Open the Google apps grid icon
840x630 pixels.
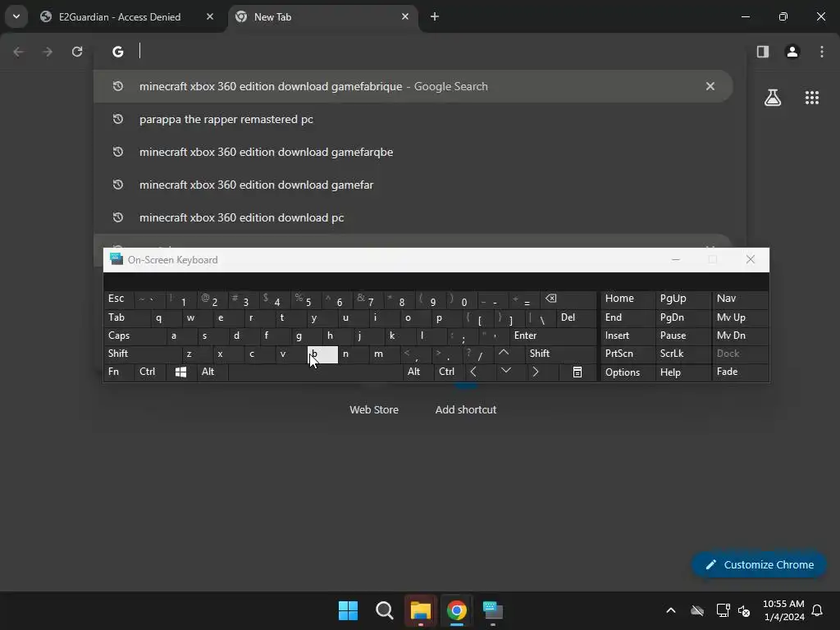click(x=812, y=98)
